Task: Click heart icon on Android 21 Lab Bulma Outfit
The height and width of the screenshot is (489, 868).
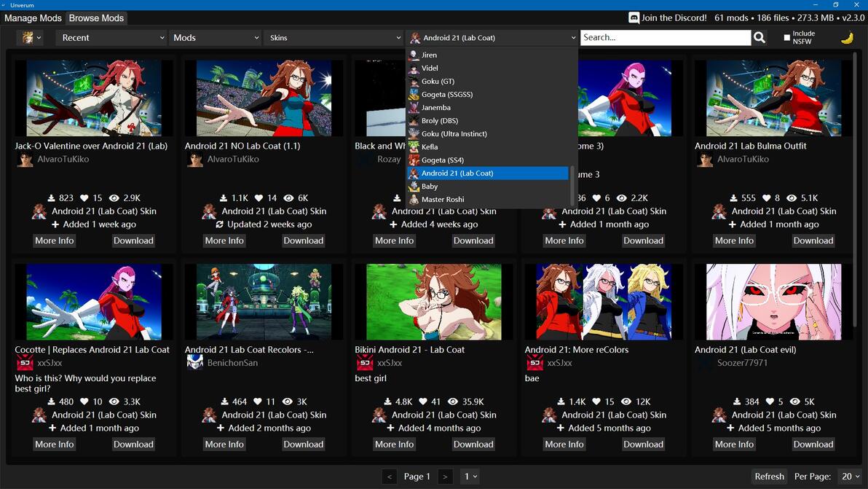Action: (767, 197)
